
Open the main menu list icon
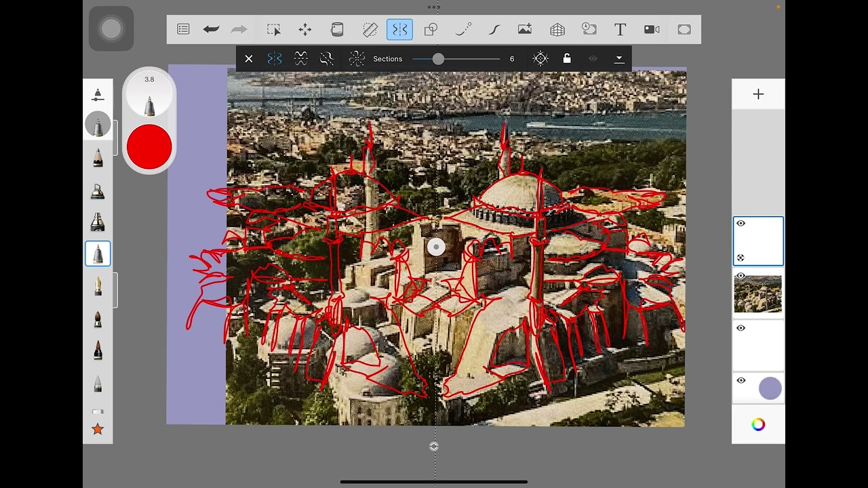coord(183,29)
